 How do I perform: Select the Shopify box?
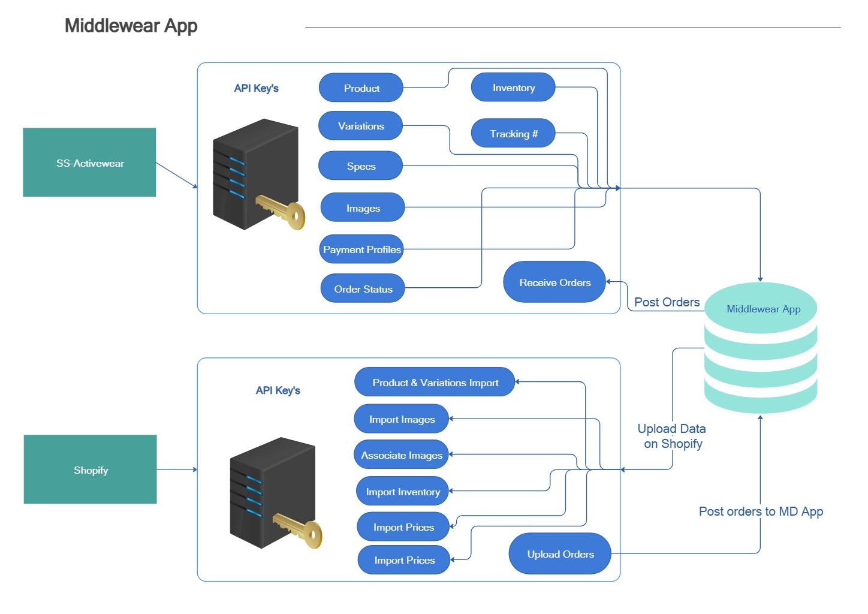tap(90, 469)
